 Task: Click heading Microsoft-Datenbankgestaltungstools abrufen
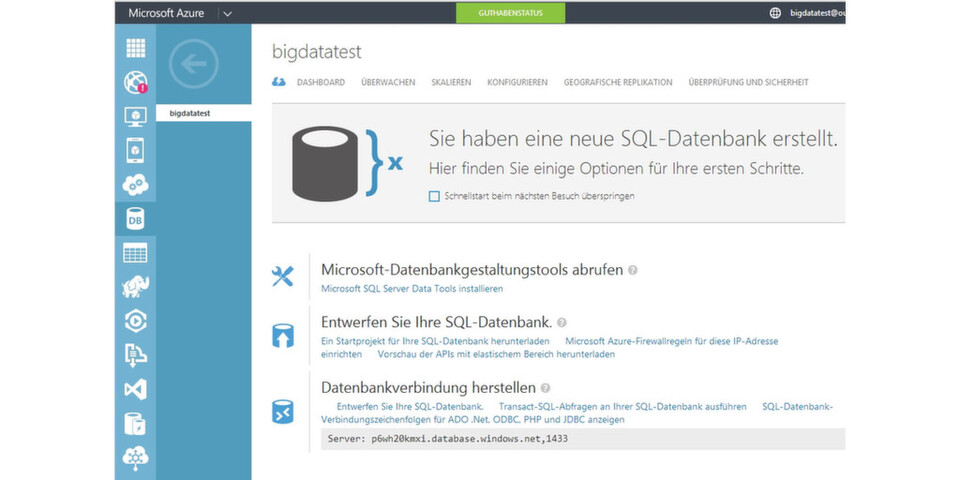472,270
